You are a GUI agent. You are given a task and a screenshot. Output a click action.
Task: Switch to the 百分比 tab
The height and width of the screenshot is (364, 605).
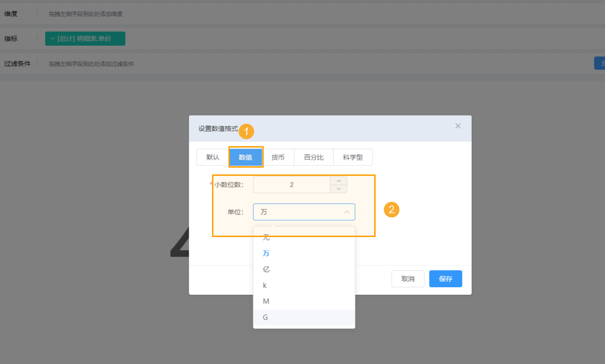(313, 157)
